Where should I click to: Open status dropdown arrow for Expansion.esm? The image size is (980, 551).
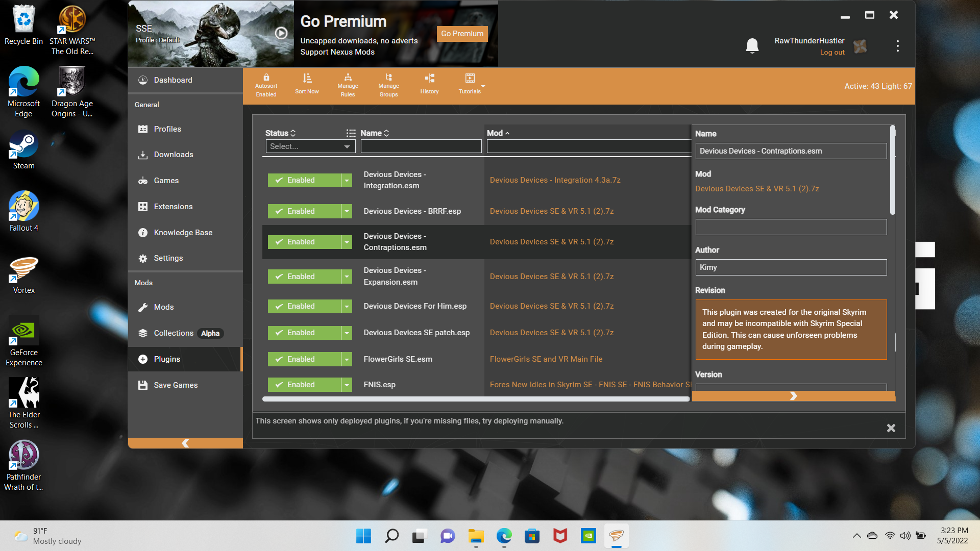[347, 277]
